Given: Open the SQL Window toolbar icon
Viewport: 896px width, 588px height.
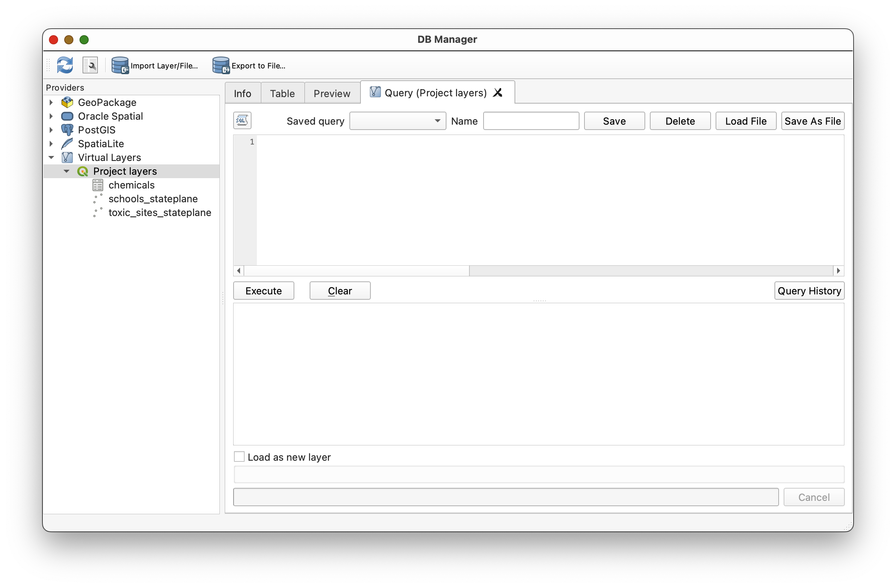Looking at the screenshot, I should click(90, 65).
